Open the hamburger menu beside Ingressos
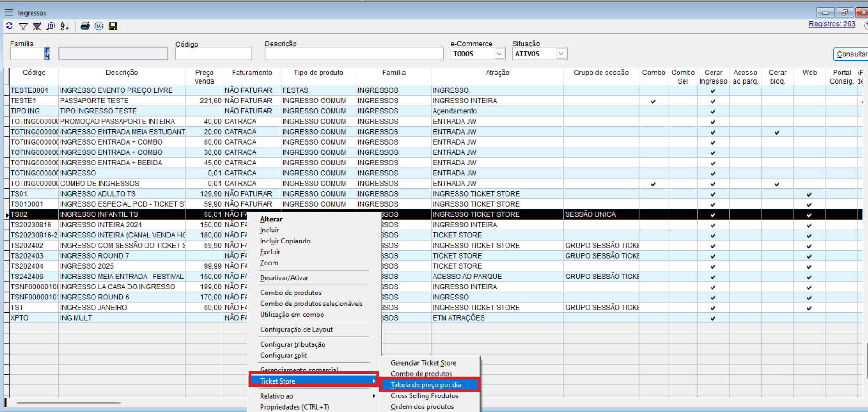Image resolution: width=868 pixels, height=412 pixels. point(9,12)
